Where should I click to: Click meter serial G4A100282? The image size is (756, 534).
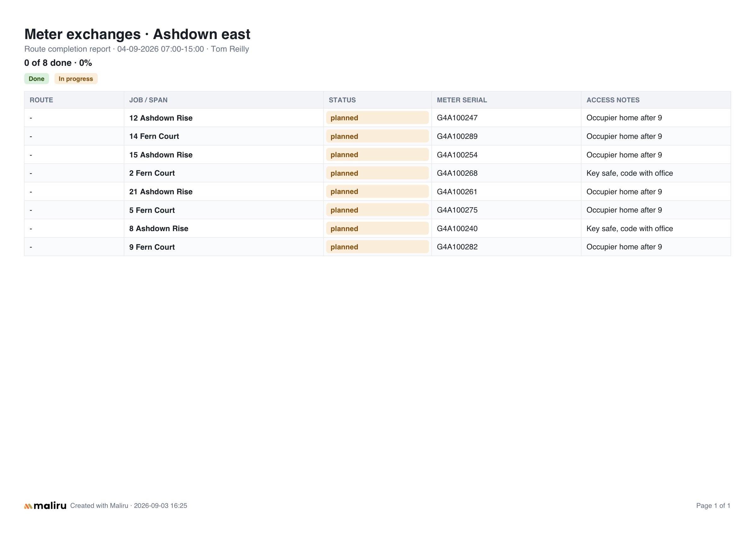(x=457, y=247)
